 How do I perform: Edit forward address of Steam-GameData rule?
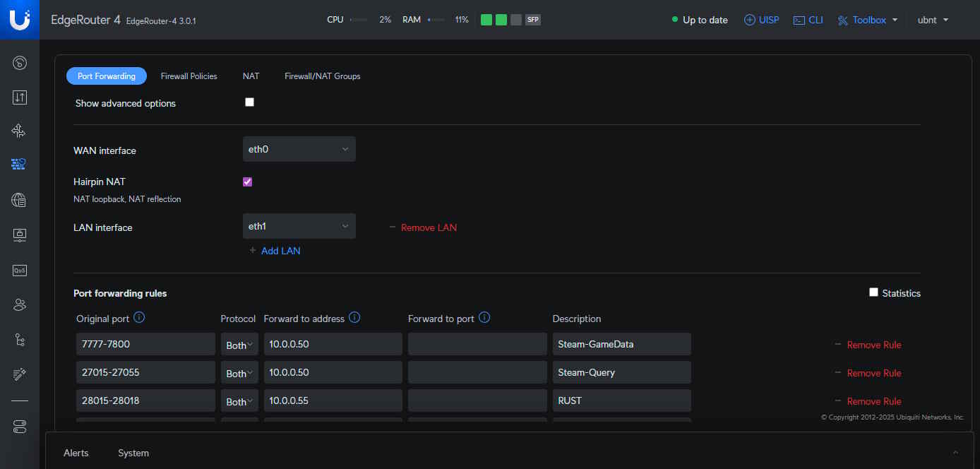click(x=333, y=344)
